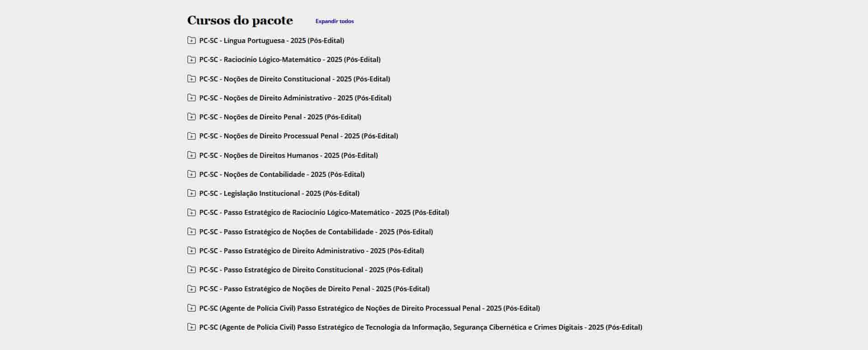Click folder icon next to Noções de Direito Processual Penal

(x=192, y=136)
